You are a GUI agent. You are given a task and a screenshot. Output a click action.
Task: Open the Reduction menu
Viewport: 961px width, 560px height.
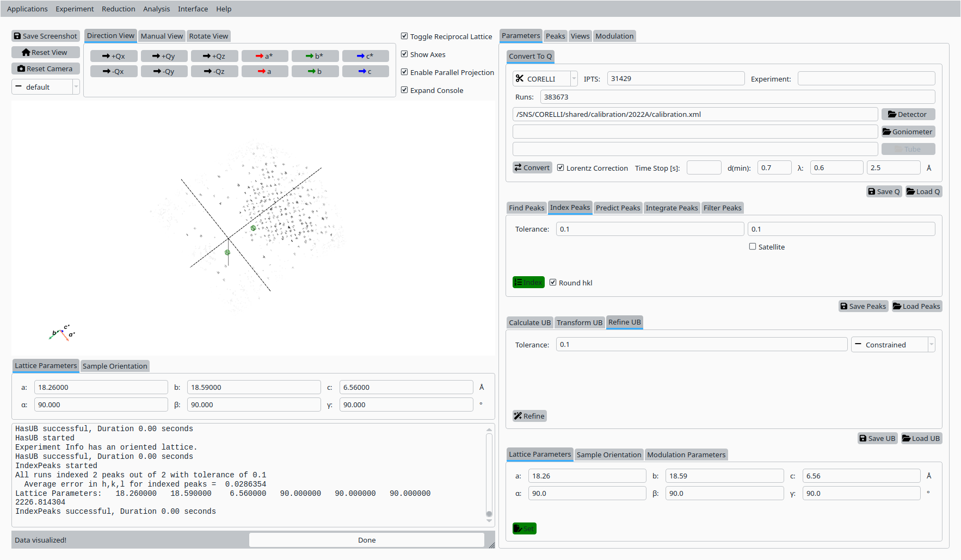(x=118, y=9)
